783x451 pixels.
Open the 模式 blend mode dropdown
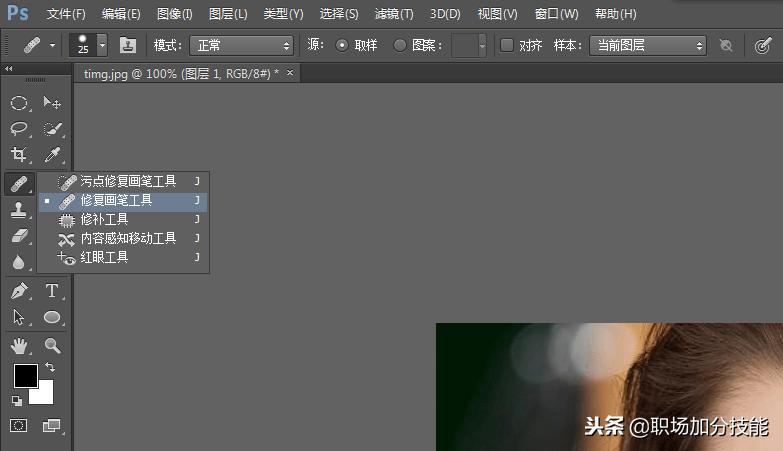(241, 45)
